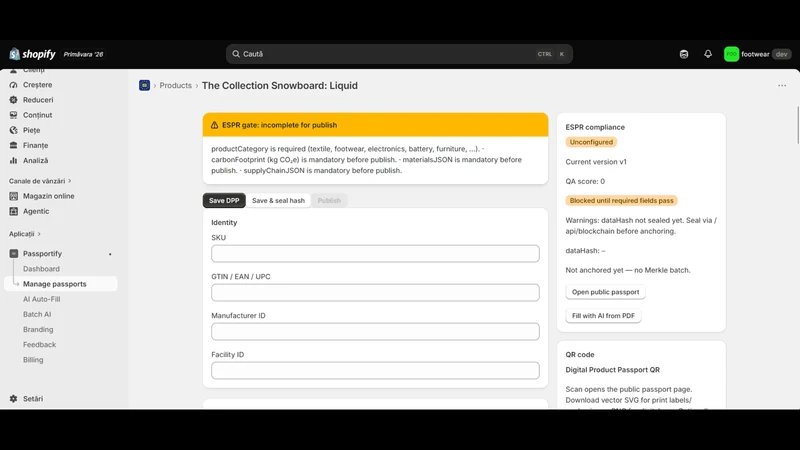The height and width of the screenshot is (450, 800).
Task: Focus the Facility ID field
Action: coord(375,370)
